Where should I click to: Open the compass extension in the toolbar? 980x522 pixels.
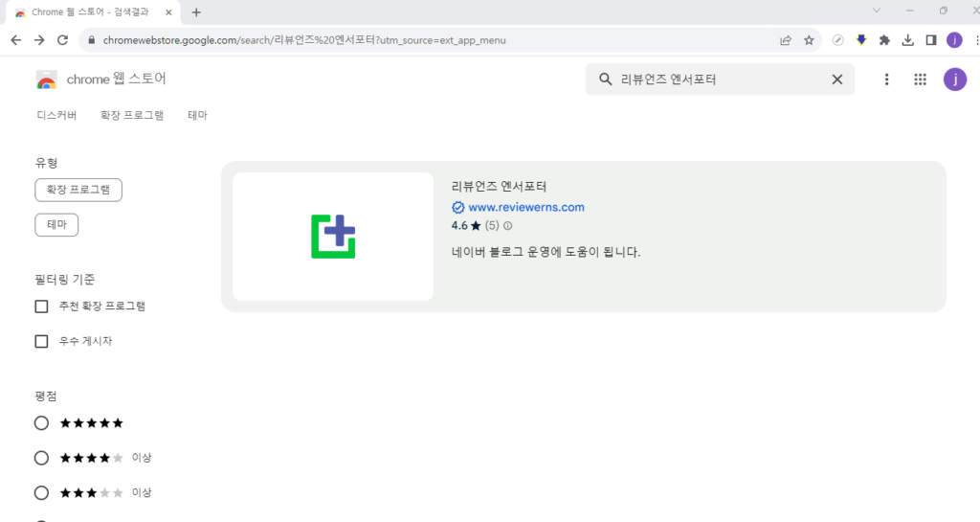838,40
